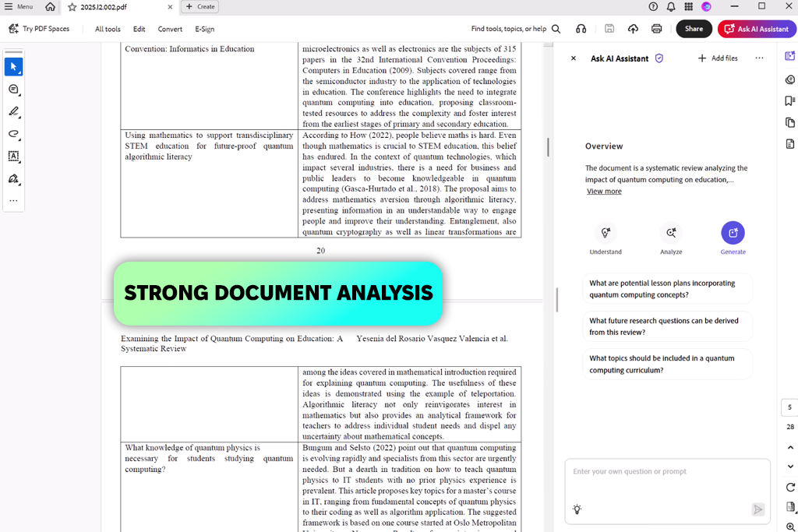
Task: Rotate the page view
Action: (x=790, y=488)
